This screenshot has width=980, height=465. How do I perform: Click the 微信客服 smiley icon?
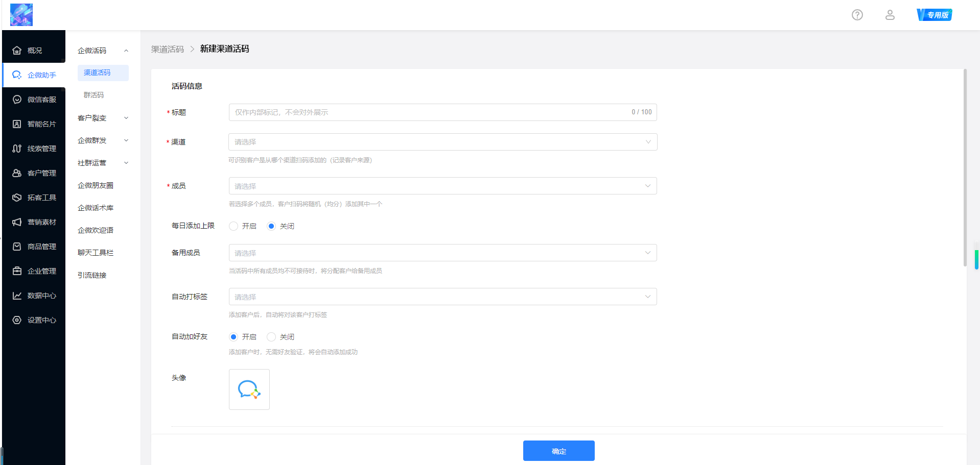point(17,100)
